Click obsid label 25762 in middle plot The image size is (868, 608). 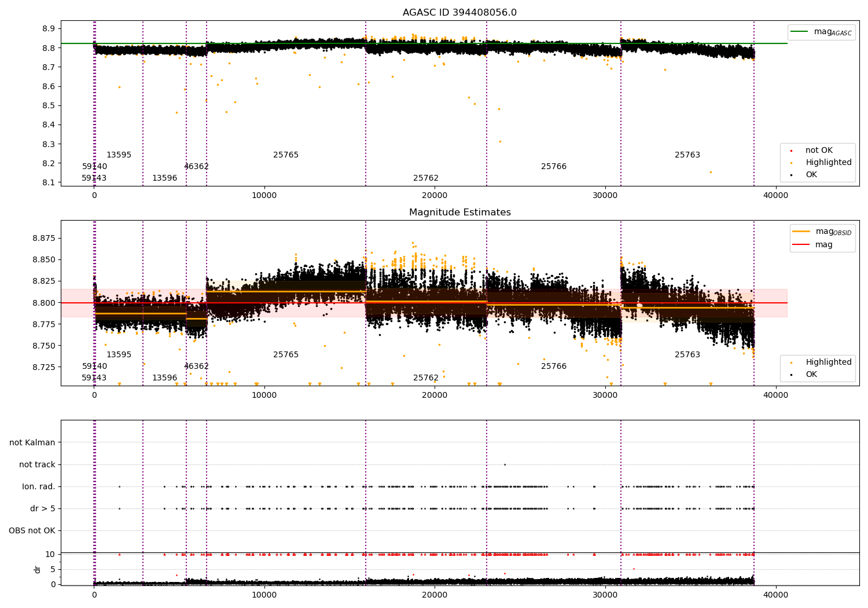coord(426,378)
